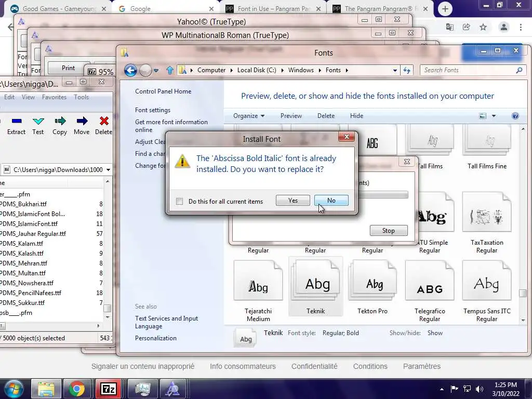
Task: Click Preview in Fonts toolbar
Action: pos(291,116)
